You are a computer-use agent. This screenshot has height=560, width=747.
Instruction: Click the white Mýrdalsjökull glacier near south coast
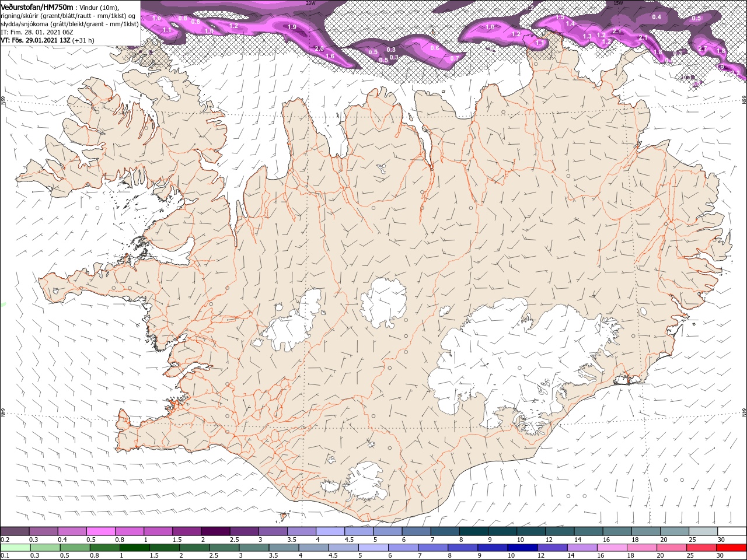[x=366, y=481]
